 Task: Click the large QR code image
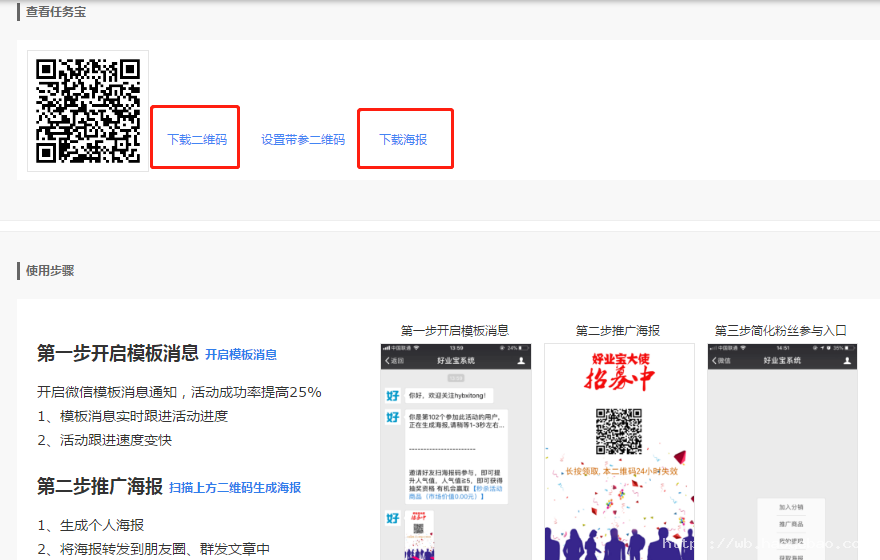pos(88,111)
